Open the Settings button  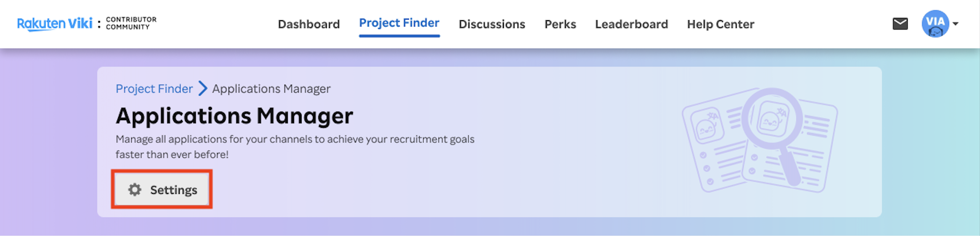pos(162,190)
